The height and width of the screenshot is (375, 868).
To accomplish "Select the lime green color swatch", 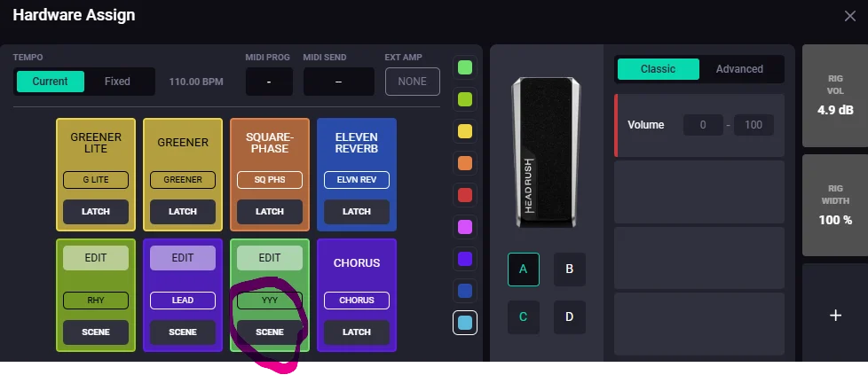I will [x=465, y=99].
